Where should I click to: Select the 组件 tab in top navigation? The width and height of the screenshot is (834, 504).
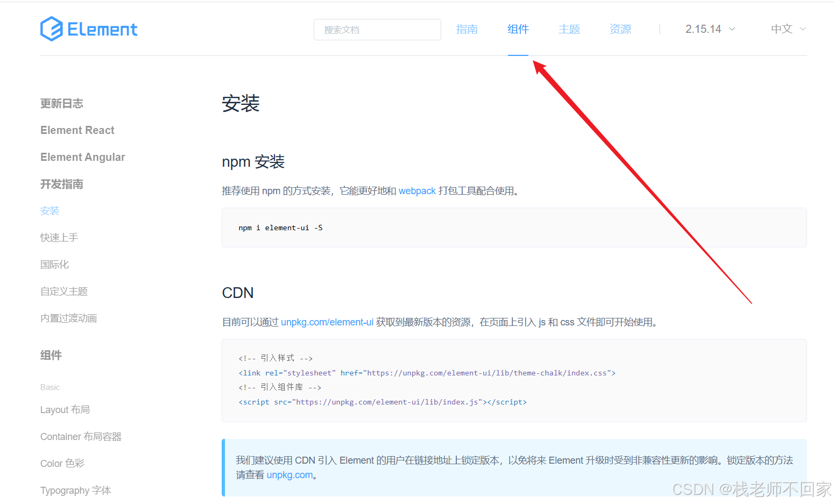(x=518, y=29)
